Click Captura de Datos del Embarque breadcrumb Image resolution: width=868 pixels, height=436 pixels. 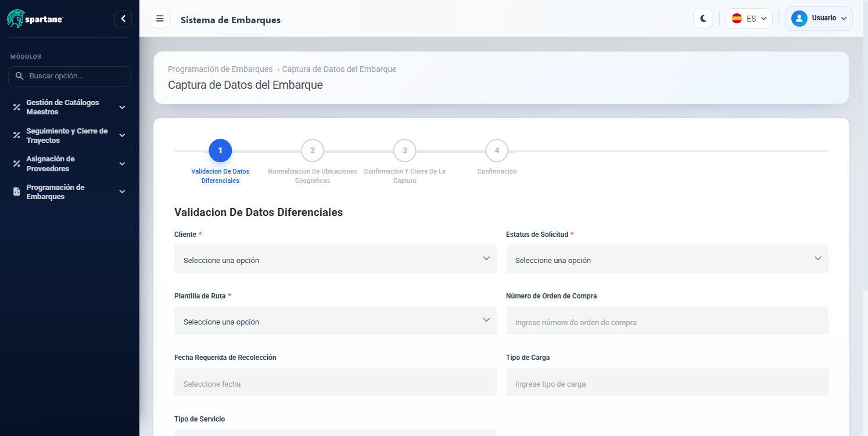(x=339, y=69)
